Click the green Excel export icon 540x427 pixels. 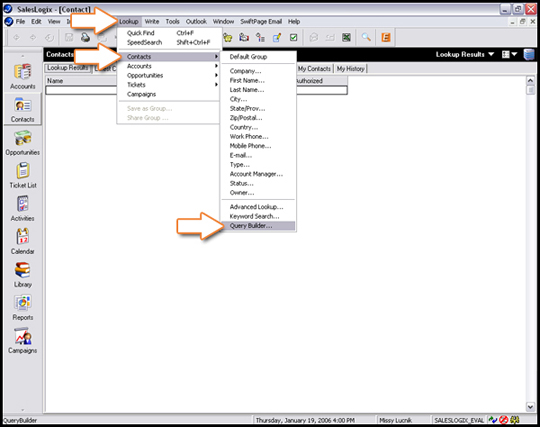pyautogui.click(x=346, y=37)
